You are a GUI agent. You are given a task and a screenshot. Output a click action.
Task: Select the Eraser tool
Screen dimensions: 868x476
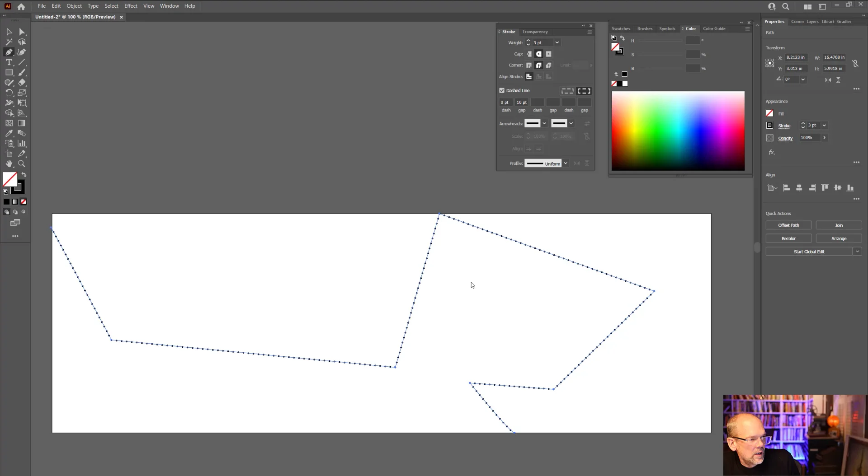click(22, 83)
